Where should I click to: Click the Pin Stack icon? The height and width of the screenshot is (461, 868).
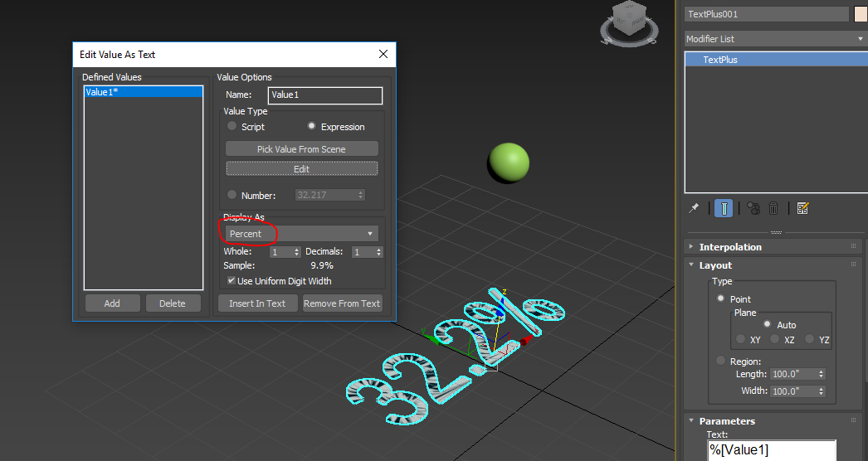click(x=694, y=208)
